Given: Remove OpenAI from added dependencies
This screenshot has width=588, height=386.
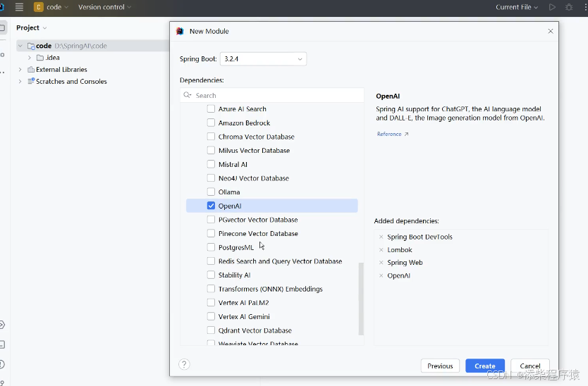Looking at the screenshot, I should click(x=381, y=275).
